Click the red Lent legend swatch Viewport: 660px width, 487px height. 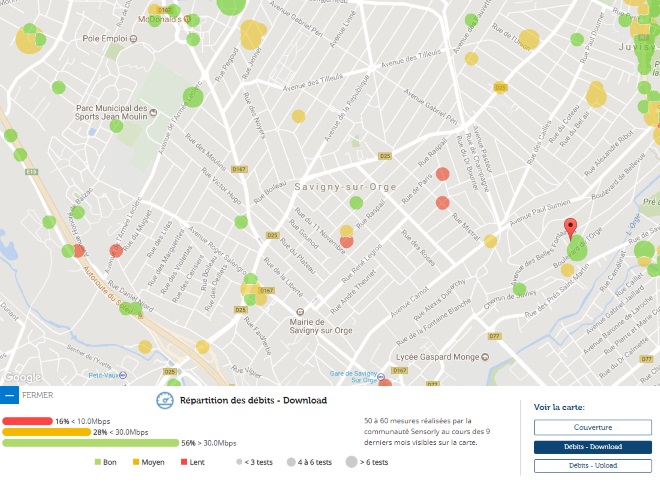pyautogui.click(x=184, y=463)
